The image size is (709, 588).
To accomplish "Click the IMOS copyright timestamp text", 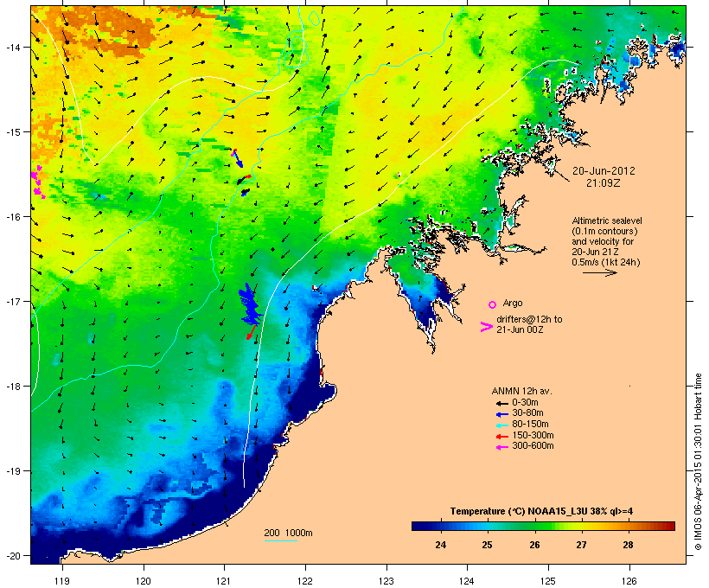I will [x=698, y=462].
